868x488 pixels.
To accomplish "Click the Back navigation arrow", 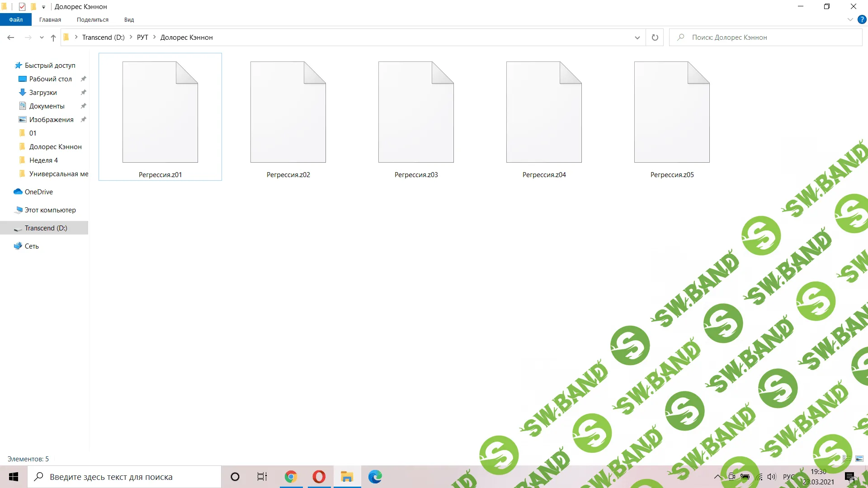I will point(11,38).
